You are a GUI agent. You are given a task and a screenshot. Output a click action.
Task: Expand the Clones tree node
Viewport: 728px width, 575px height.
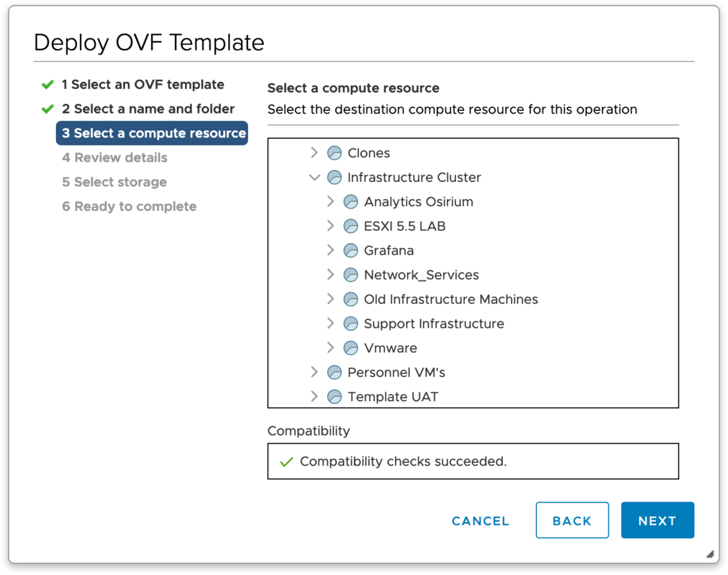[314, 152]
